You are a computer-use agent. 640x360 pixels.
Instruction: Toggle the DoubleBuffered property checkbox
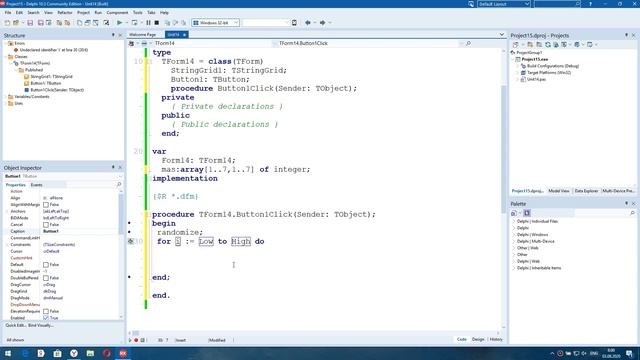(46, 278)
